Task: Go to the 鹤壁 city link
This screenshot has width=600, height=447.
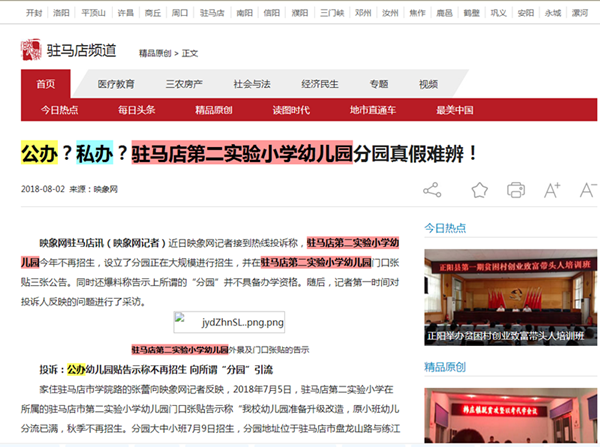Action: (x=471, y=13)
